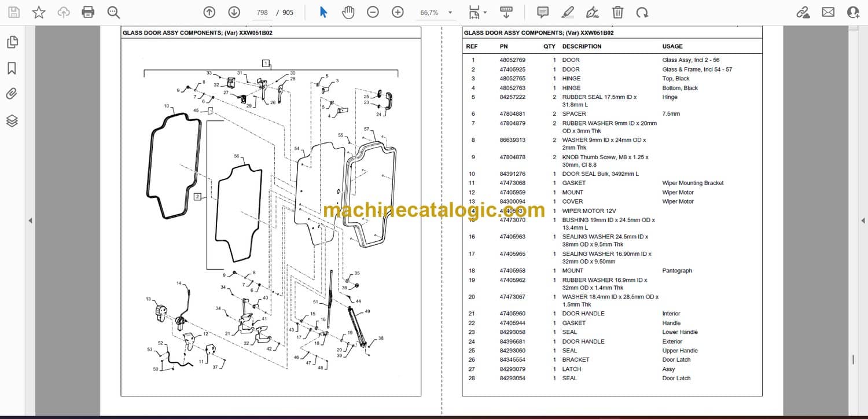The width and height of the screenshot is (868, 419).
Task: Click the usage text 'Pantograph'
Action: click(677, 271)
